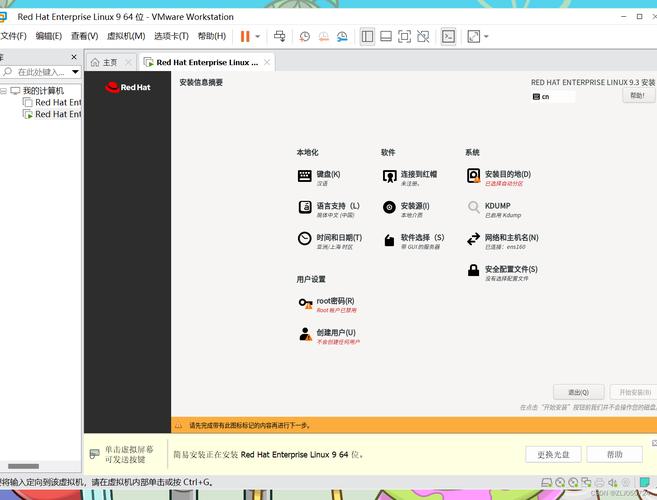Viewport: 657px width, 500px height.
Task: Open 安全配置文件(S) security profile
Action: (502, 273)
